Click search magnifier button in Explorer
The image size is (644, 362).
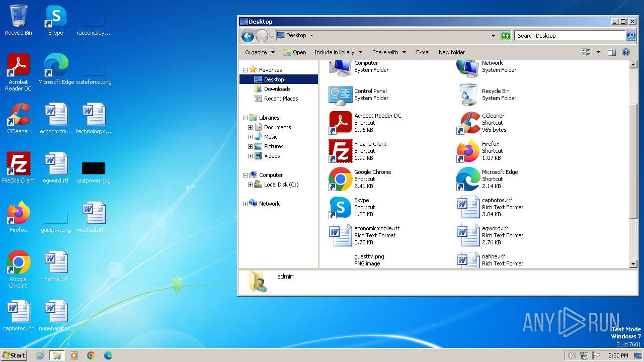pos(631,36)
